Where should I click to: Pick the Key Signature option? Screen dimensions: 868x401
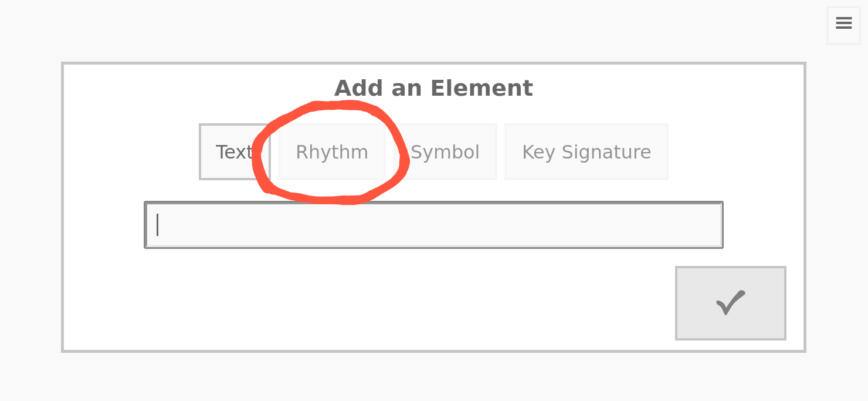pos(586,152)
